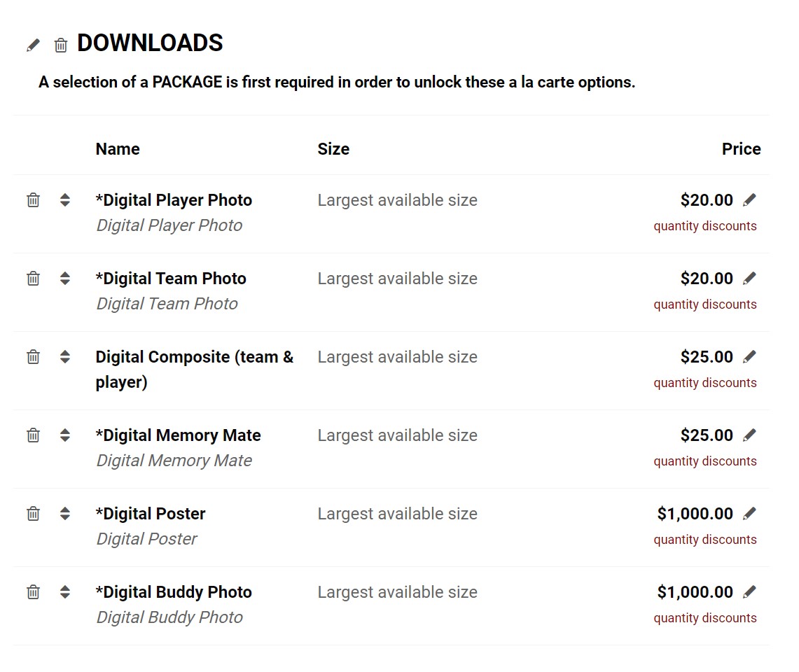This screenshot has height=672, width=799.
Task: Open quantity discounts for Digital Buddy Photo
Action: (x=705, y=619)
